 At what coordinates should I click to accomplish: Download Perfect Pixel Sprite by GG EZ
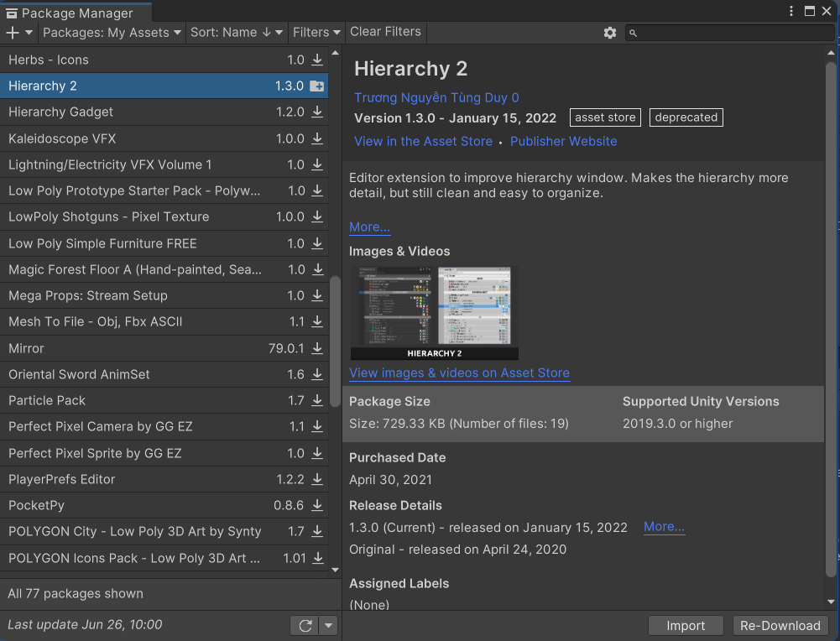317,453
